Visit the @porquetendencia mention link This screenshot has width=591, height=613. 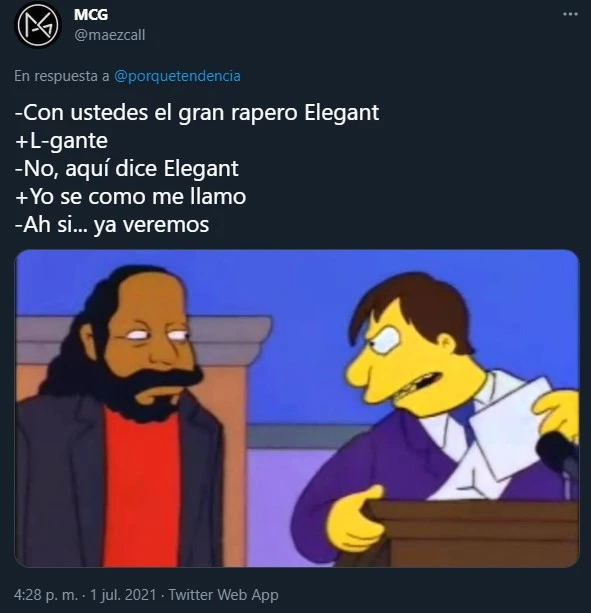click(x=177, y=76)
